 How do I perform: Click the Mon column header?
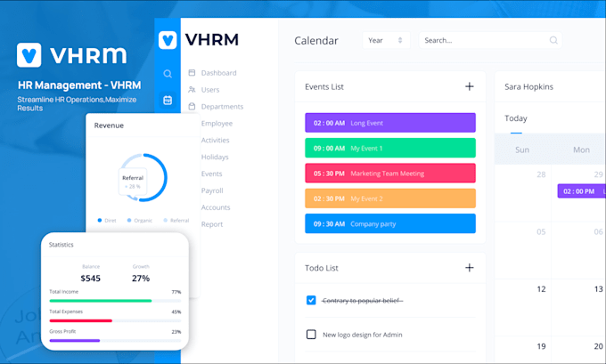point(581,150)
